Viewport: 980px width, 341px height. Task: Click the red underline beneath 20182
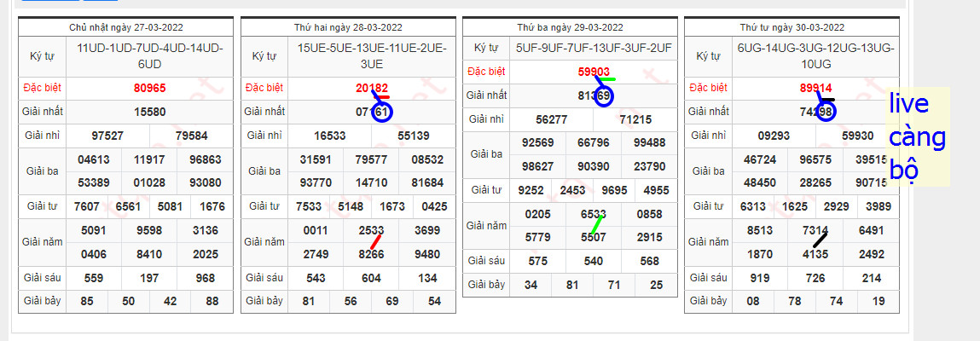click(382, 97)
